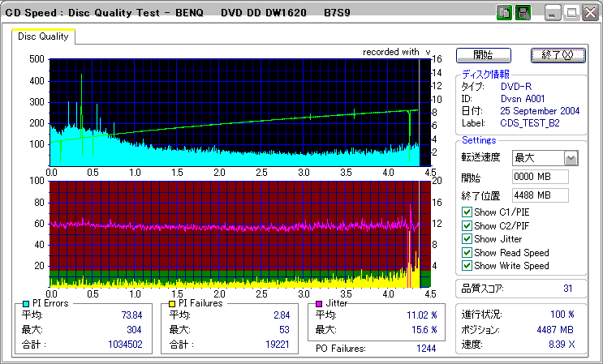Viewport: 603px width, 364px height.
Task: Click the 終了位置 end position field 4488 MB
Action: point(541,195)
